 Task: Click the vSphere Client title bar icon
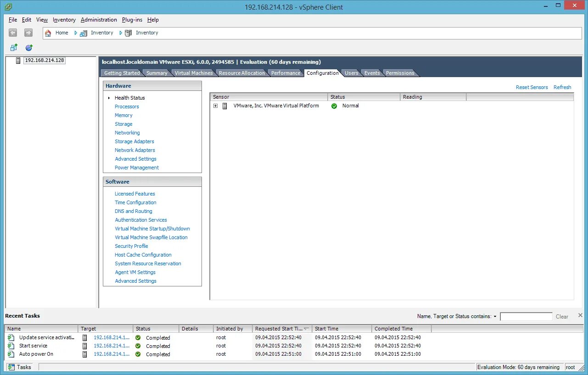click(8, 7)
